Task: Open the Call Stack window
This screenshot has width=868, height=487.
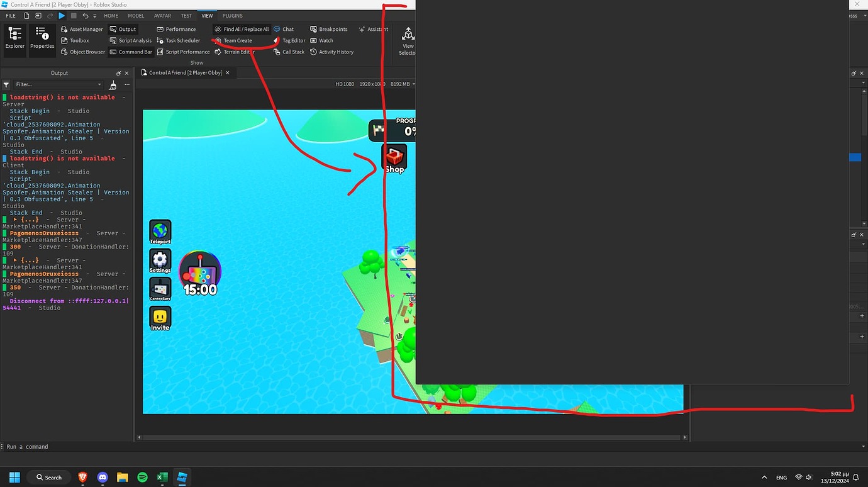Action: coord(289,52)
